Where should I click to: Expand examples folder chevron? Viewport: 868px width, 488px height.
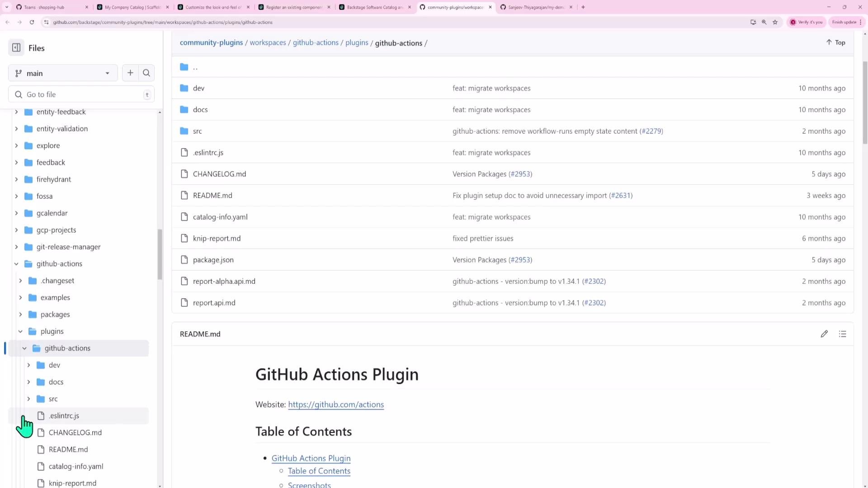coord(21,297)
